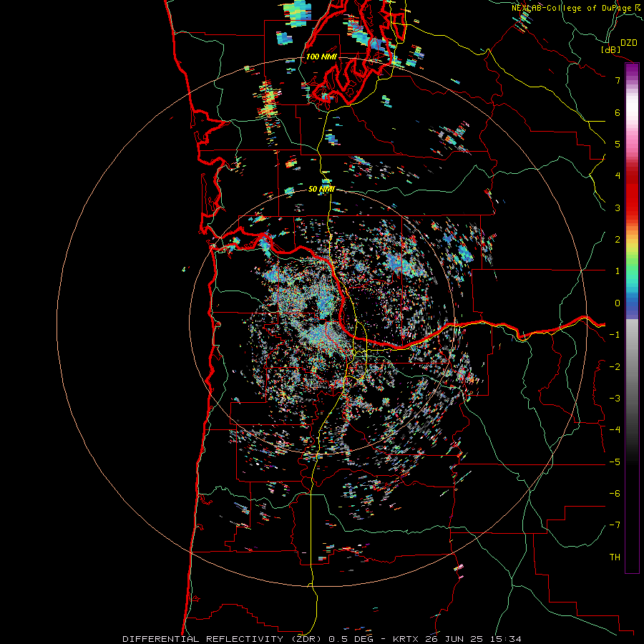Image resolution: width=644 pixels, height=644 pixels.
Task: Click the '-1' value on the colorbar scale
Action: (x=615, y=335)
